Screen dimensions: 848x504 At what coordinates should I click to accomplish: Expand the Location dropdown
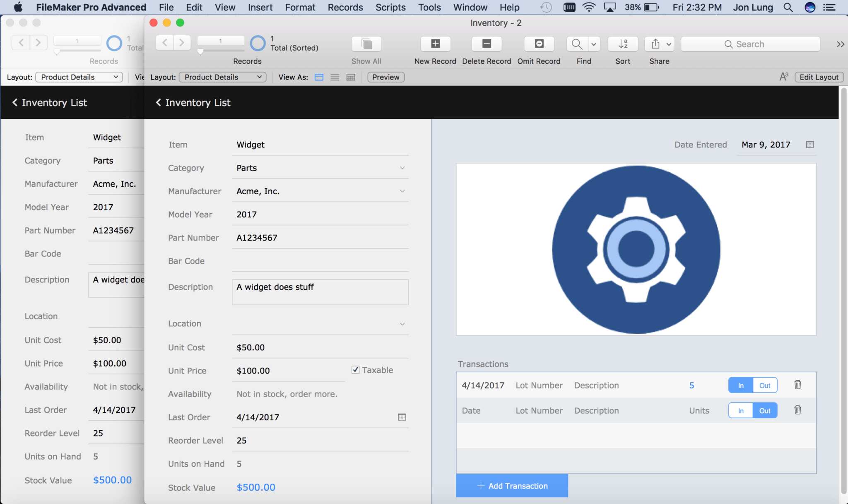[x=402, y=324]
